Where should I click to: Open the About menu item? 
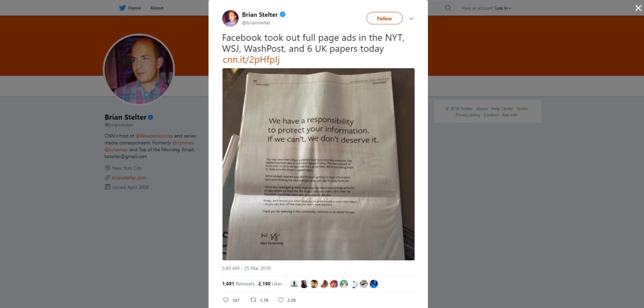point(157,8)
